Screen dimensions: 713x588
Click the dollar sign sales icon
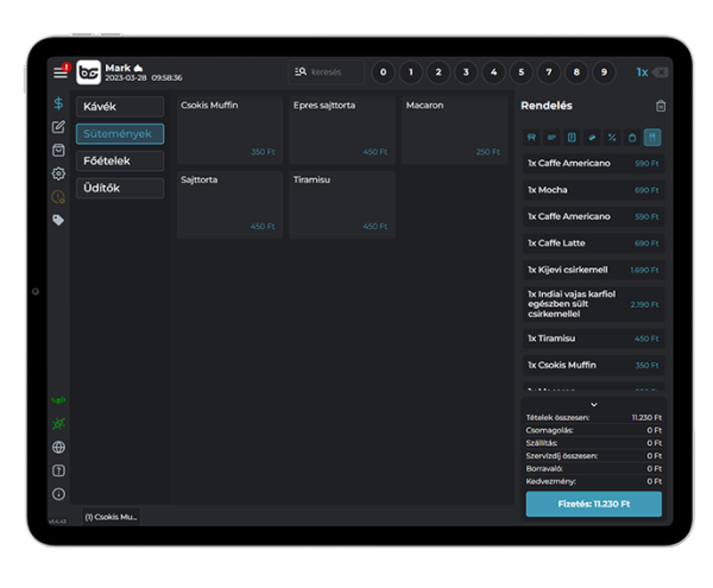coord(58,103)
